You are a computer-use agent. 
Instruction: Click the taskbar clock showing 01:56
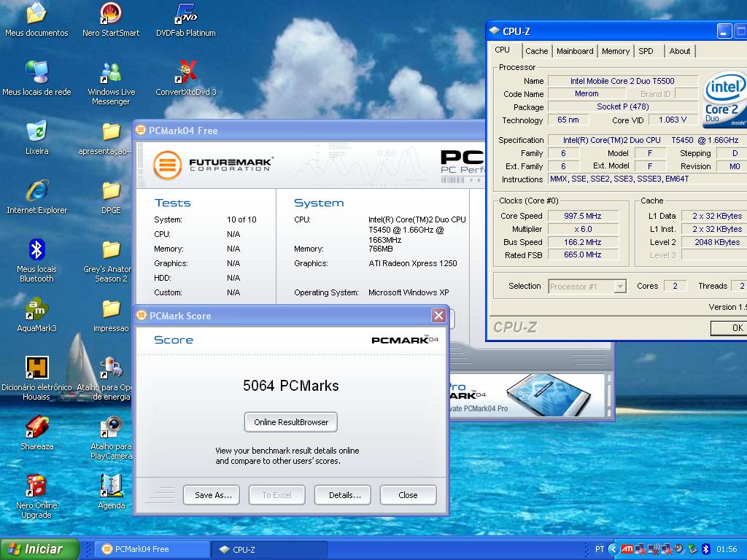[727, 549]
